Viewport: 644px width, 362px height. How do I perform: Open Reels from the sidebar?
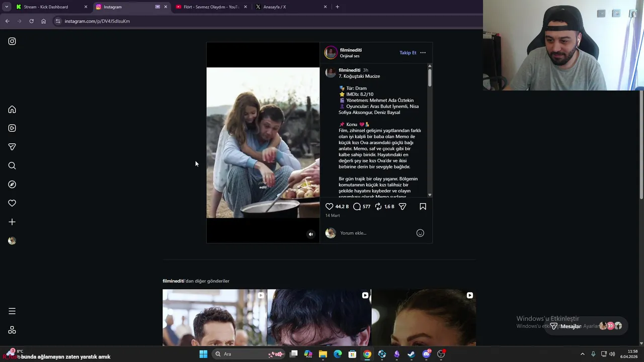[12, 128]
